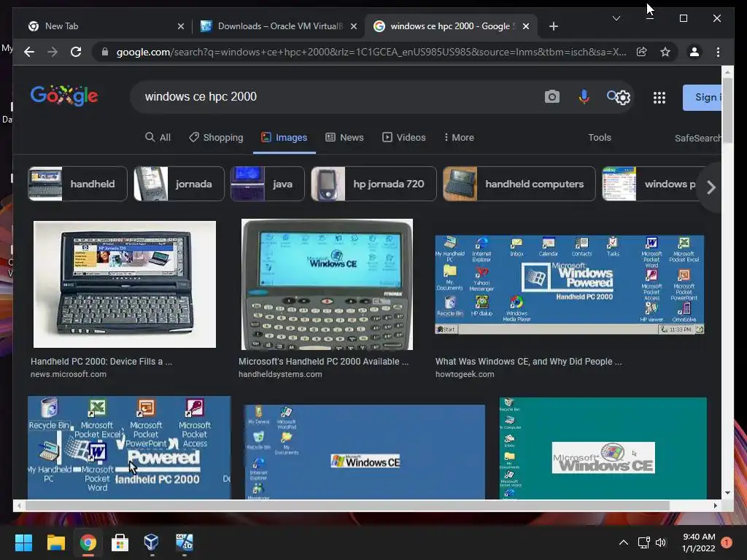Select the Images tab

284,138
